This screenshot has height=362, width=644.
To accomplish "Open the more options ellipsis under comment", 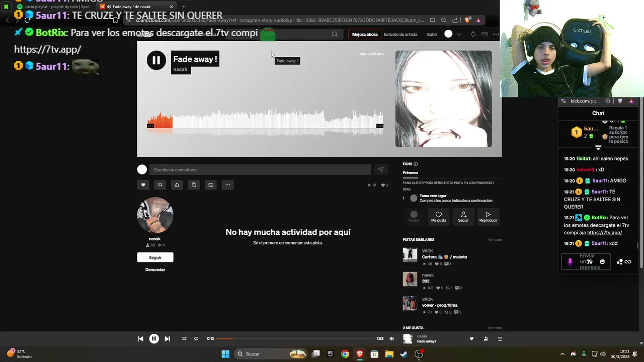I will pos(227,185).
